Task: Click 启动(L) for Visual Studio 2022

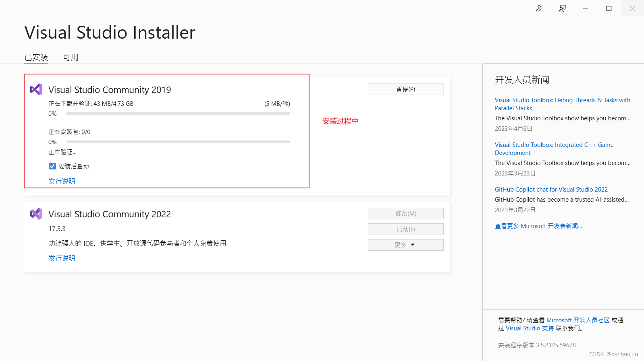Action: [x=406, y=229]
